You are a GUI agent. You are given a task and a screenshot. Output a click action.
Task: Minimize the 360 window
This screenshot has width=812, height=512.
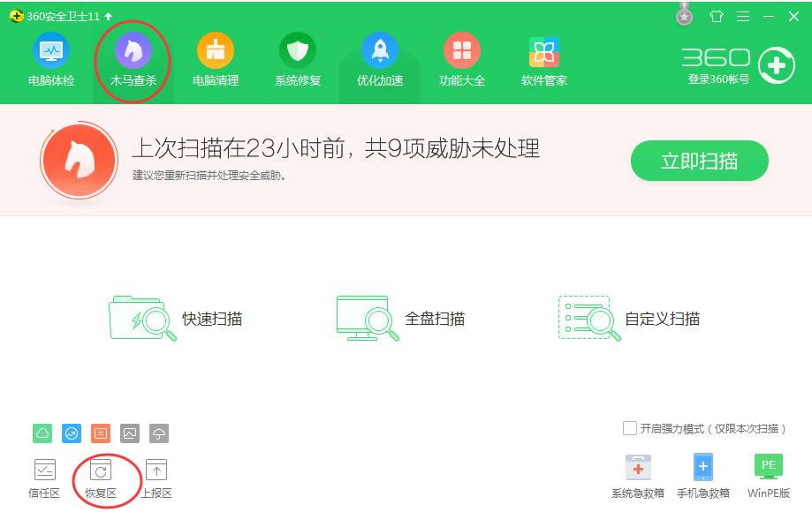pyautogui.click(x=769, y=17)
